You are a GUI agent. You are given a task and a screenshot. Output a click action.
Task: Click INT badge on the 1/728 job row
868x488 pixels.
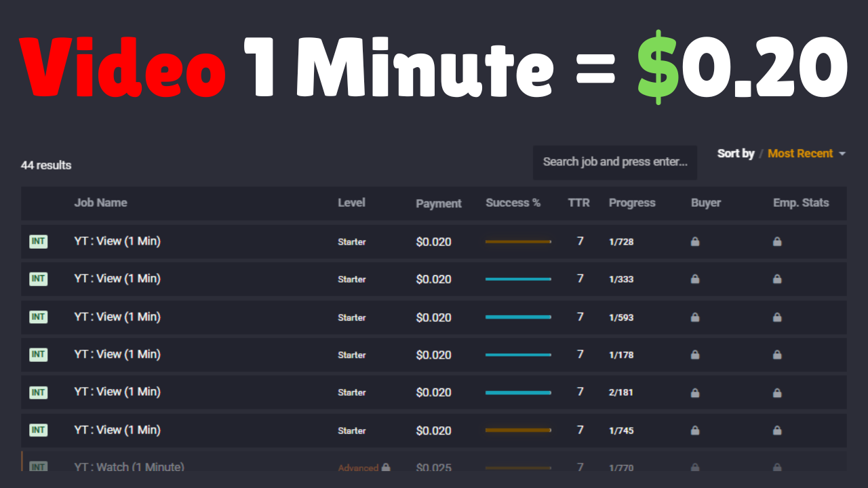coord(38,241)
